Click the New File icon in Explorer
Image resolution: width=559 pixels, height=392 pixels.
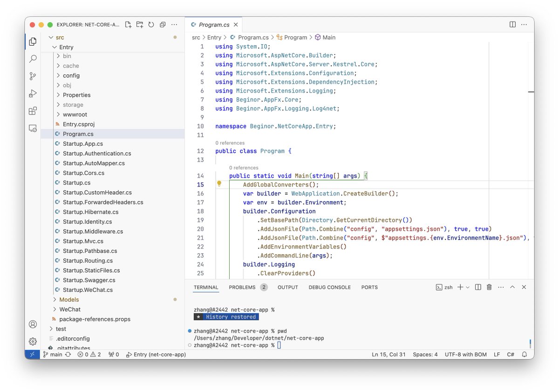(x=128, y=25)
